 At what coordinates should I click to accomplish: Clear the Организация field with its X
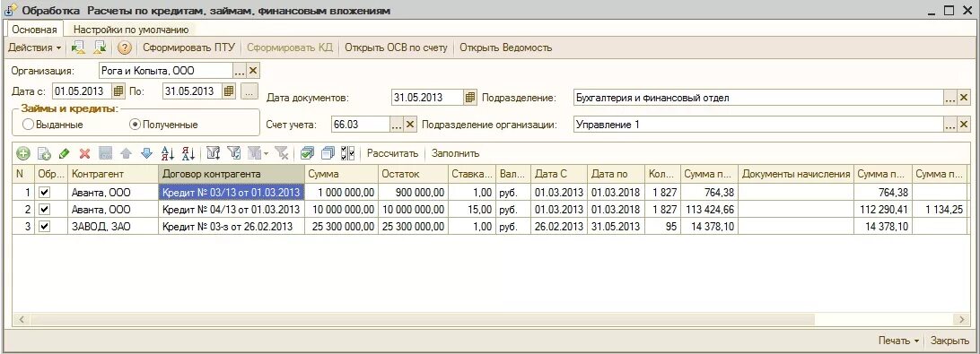[x=253, y=71]
